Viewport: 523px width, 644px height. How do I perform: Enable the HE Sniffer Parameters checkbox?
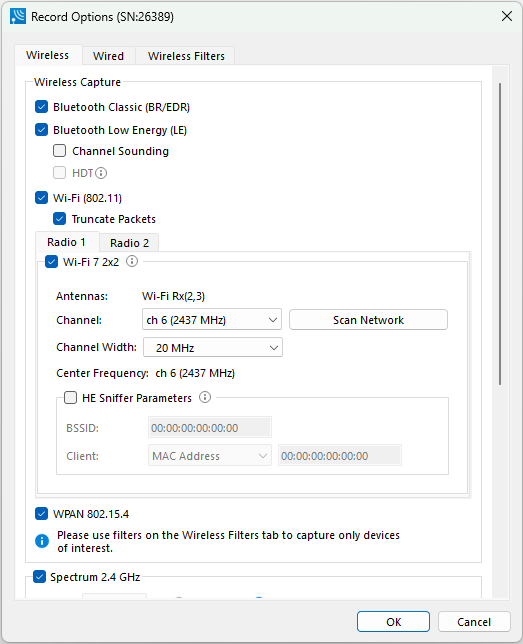click(70, 398)
